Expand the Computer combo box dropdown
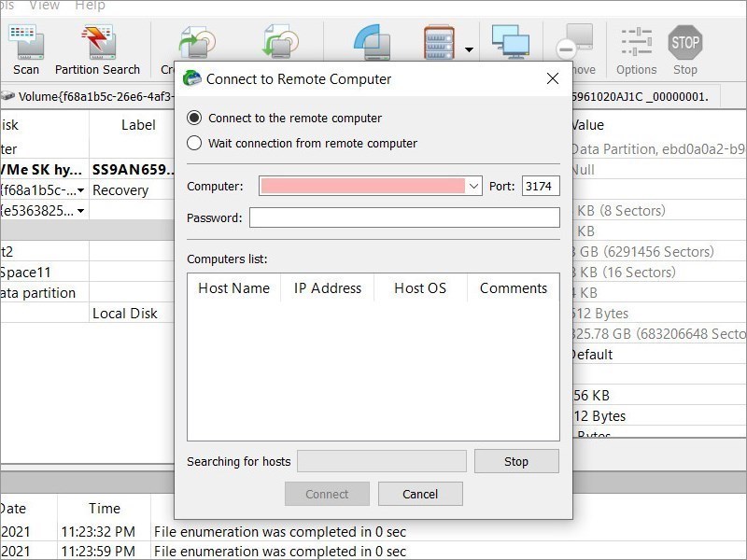The image size is (747, 560). pos(473,187)
